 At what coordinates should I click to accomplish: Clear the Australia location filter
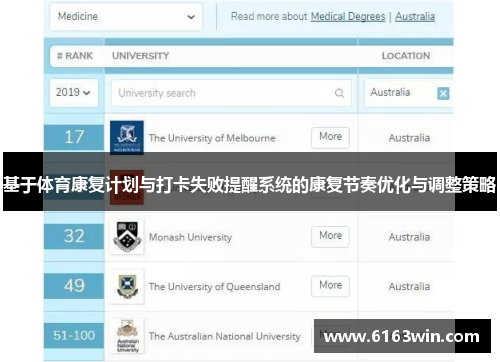click(443, 93)
